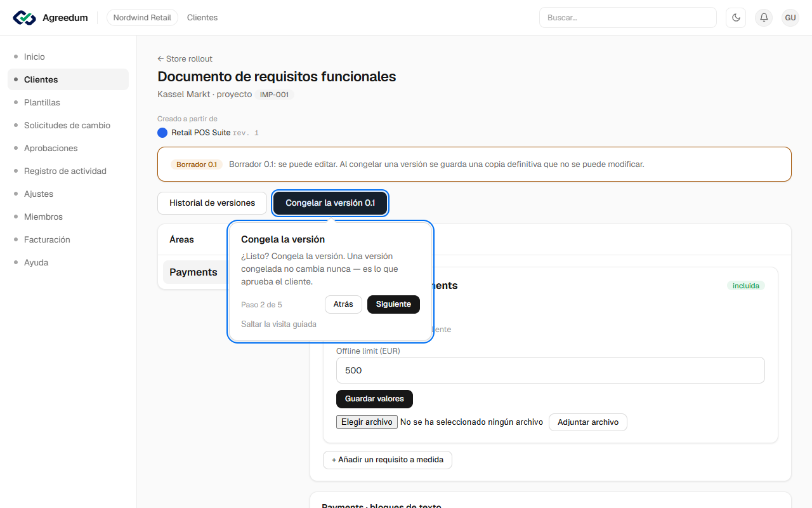Open GU user avatar menu
Screen dimensions: 812x508
coord(790,18)
